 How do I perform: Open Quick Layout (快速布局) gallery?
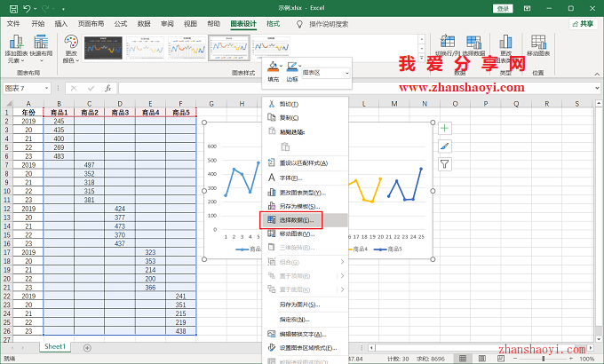41,50
